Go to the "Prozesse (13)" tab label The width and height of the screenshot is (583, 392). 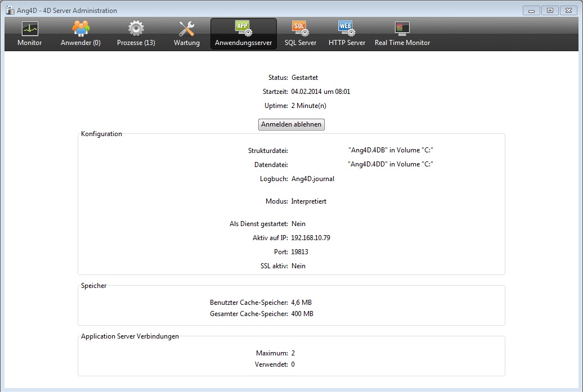coord(136,43)
